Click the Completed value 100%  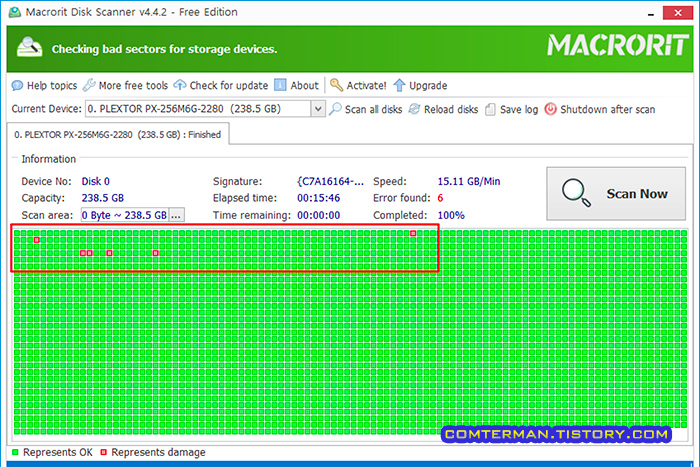pyautogui.click(x=451, y=215)
